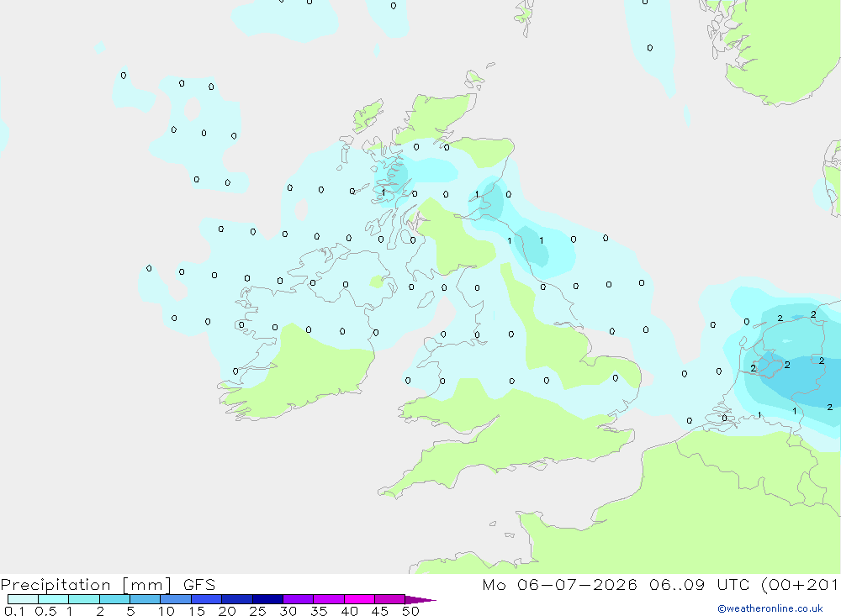
Task: Select the 40–45 mm magenta legend swatch
Action: tap(359, 599)
